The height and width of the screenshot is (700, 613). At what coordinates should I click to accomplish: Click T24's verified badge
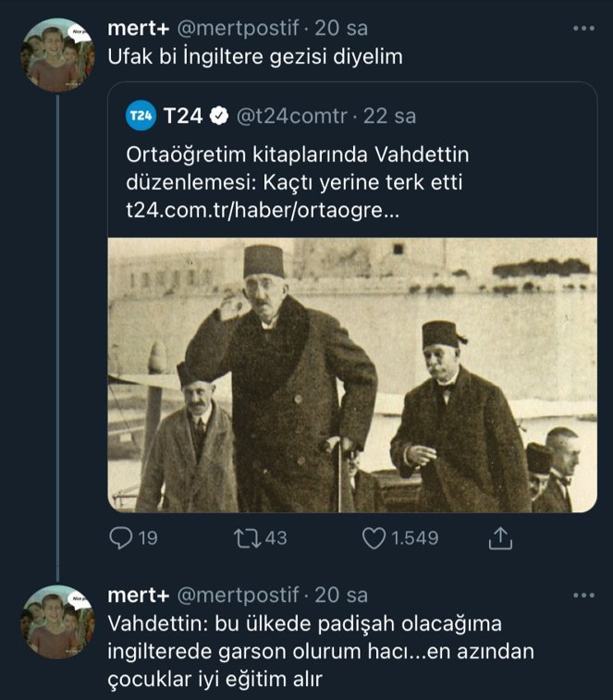tap(219, 117)
